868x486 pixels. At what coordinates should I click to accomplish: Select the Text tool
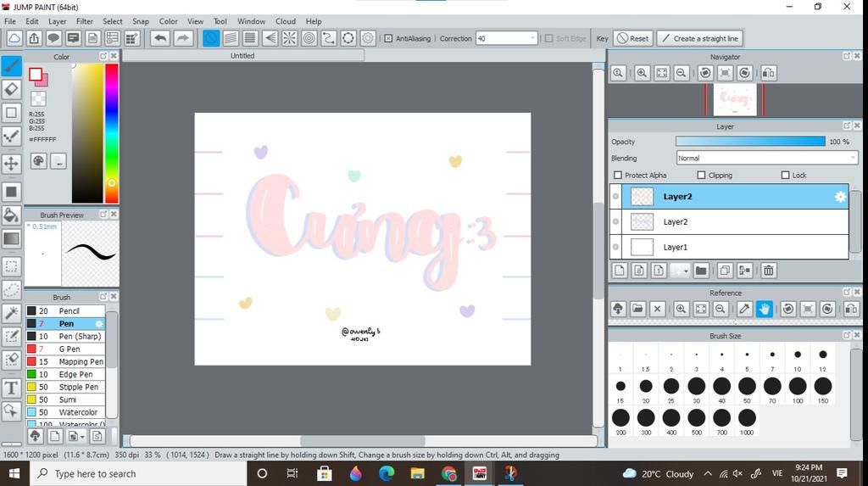11,388
